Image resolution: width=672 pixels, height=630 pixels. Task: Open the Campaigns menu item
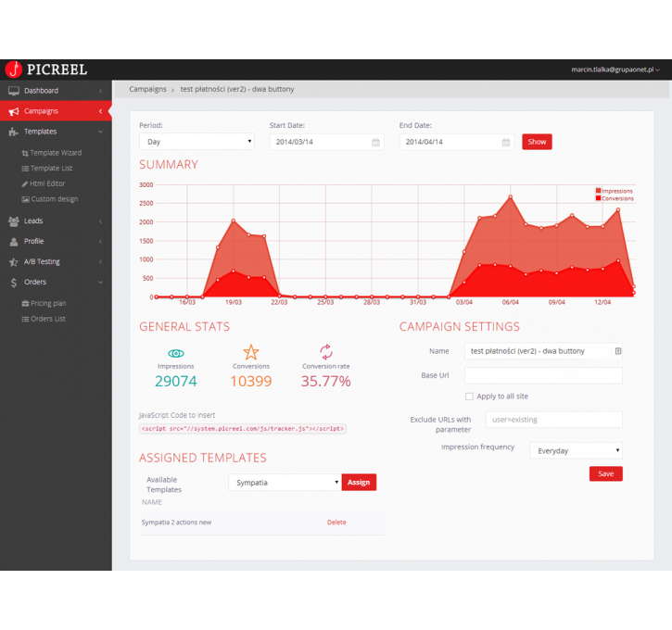(x=56, y=111)
